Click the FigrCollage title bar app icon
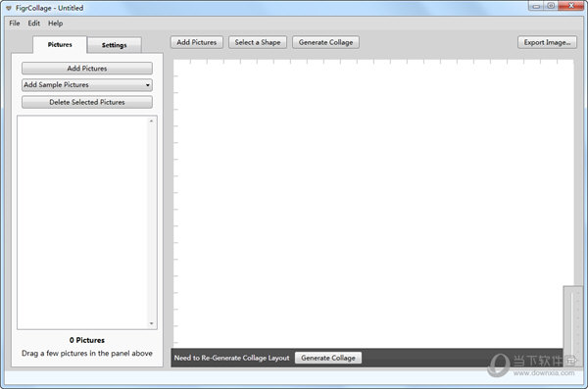Screen dimensions: 588x389 pyautogui.click(x=9, y=8)
